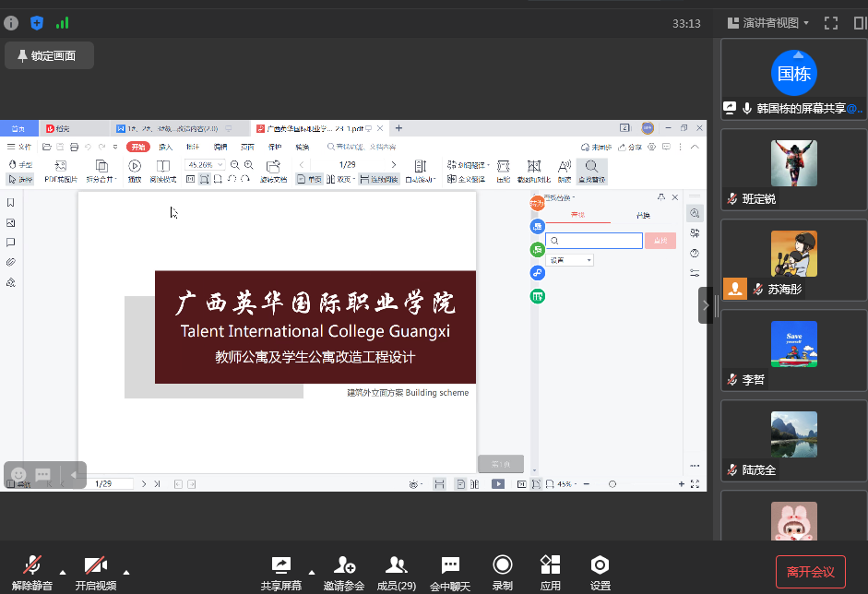Click PDF转图片 convert to image
Image resolution: width=868 pixels, height=594 pixels.
coord(61,172)
